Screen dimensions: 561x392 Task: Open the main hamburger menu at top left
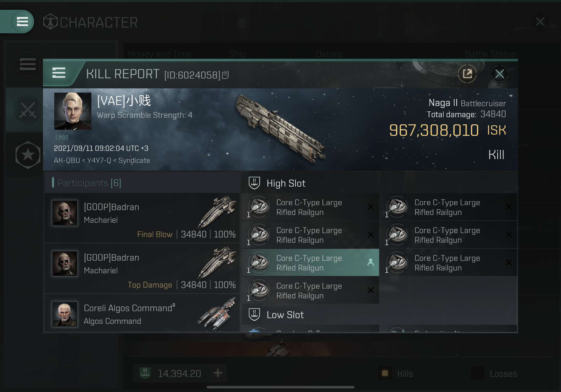coord(22,22)
